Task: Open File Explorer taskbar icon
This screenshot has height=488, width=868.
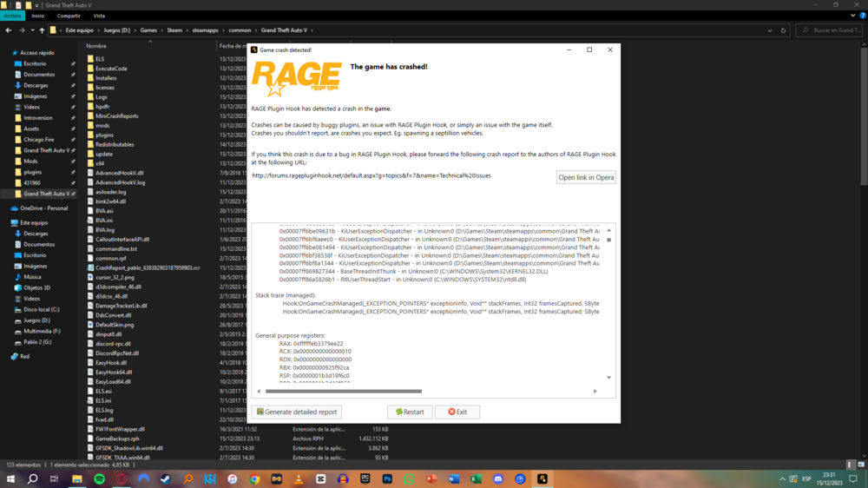Action: coord(77,478)
